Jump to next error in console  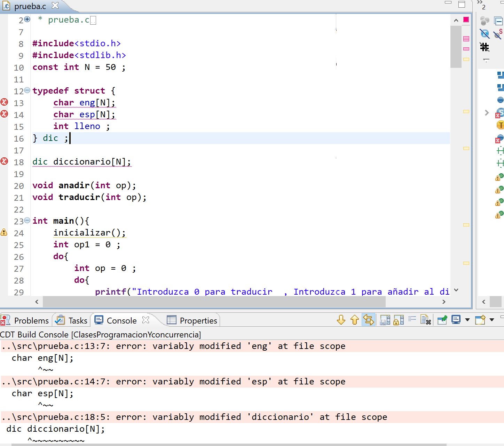pyautogui.click(x=341, y=320)
